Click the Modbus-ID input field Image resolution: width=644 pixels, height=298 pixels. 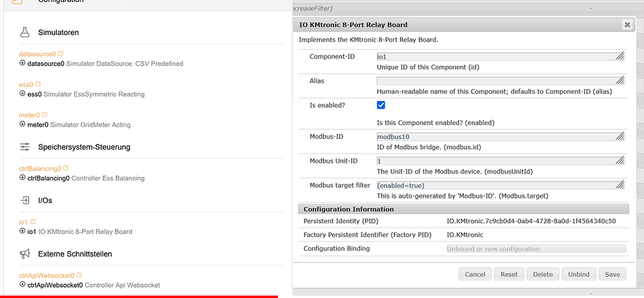[501, 136]
